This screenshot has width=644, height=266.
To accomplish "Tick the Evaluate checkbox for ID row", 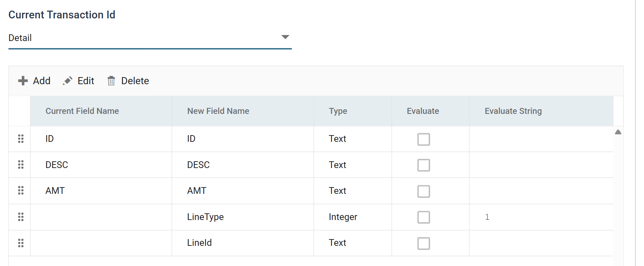I will [424, 139].
